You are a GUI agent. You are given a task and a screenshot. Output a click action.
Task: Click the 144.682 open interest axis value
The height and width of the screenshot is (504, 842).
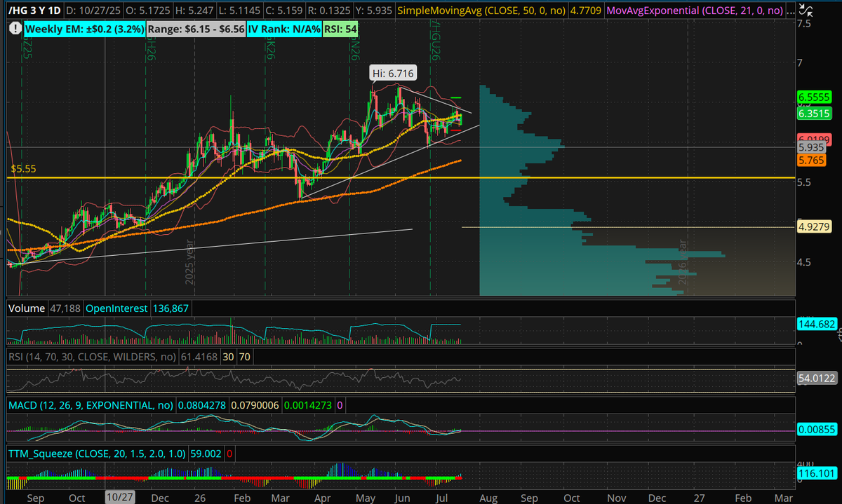coord(815,324)
